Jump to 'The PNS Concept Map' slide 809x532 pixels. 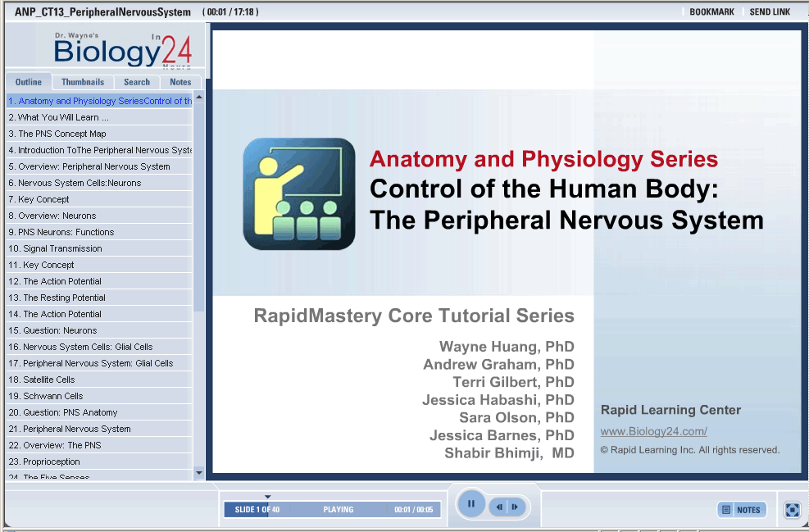(62, 134)
